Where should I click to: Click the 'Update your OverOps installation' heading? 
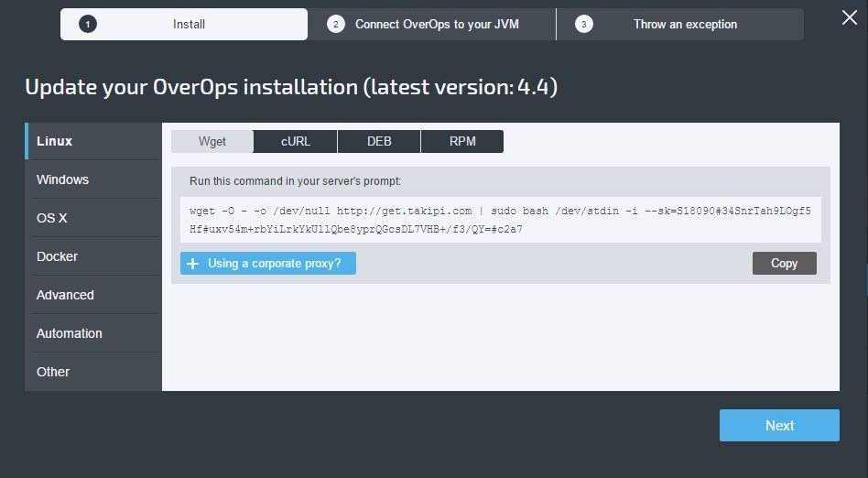[291, 88]
